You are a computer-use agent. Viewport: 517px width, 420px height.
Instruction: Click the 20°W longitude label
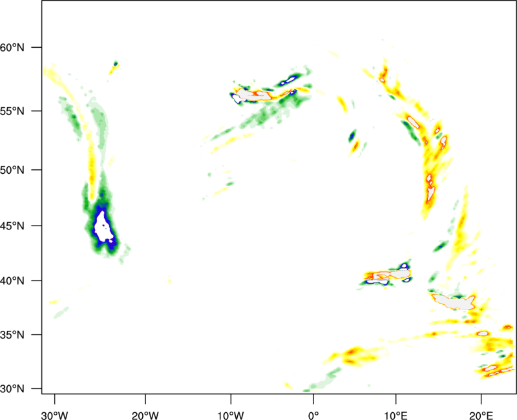click(145, 415)
